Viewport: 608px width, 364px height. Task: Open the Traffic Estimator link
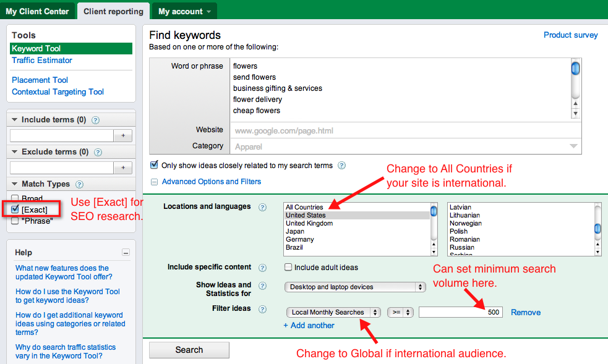pos(42,60)
